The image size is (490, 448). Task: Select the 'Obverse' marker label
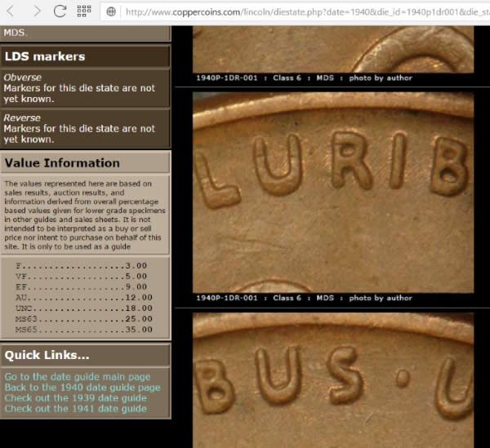[23, 77]
